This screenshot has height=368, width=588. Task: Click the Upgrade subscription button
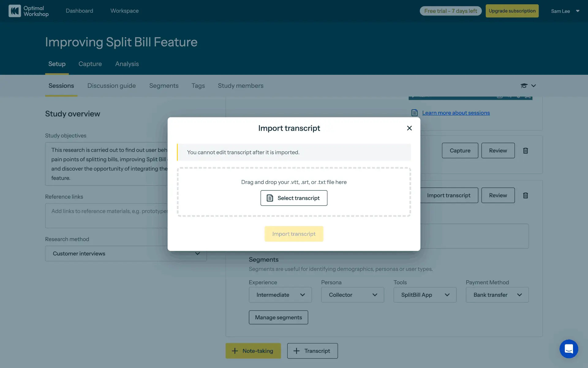click(x=512, y=11)
